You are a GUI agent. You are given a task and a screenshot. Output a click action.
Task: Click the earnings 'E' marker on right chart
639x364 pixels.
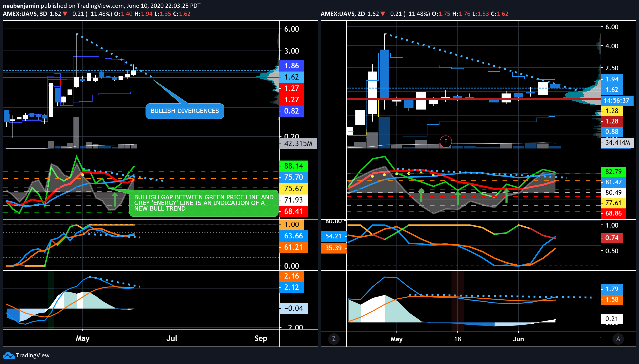point(445,141)
